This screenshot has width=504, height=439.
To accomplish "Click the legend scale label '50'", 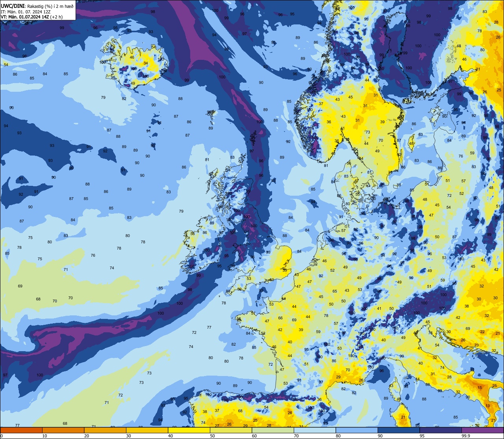I will [212, 436].
